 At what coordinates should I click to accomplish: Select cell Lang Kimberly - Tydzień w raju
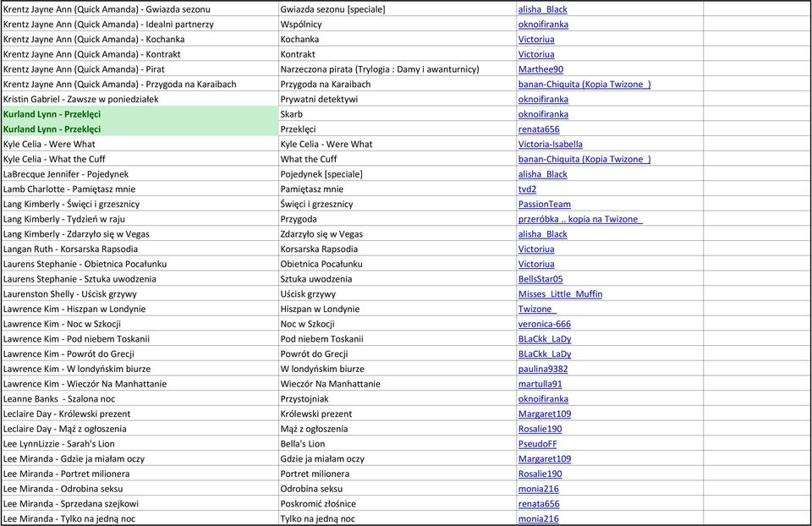[140, 220]
